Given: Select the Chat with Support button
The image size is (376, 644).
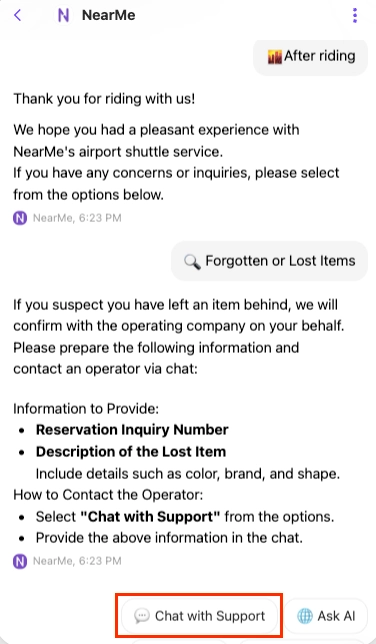Looking at the screenshot, I should (200, 616).
